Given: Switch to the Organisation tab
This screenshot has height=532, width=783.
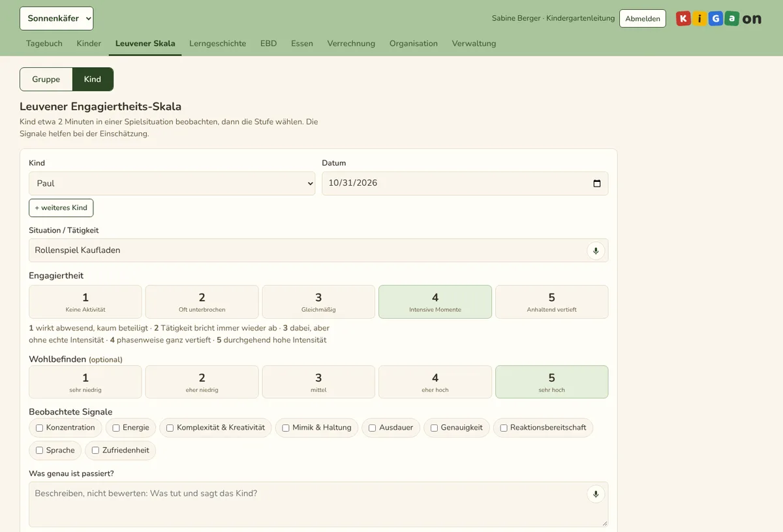Looking at the screenshot, I should [x=414, y=44].
